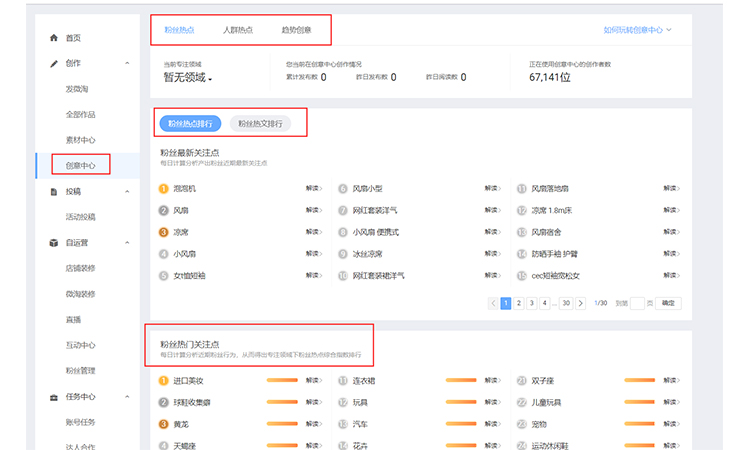Image resolution: width=750 pixels, height=450 pixels.
Task: Click the pencil icon beside 创作
Action: click(x=54, y=64)
